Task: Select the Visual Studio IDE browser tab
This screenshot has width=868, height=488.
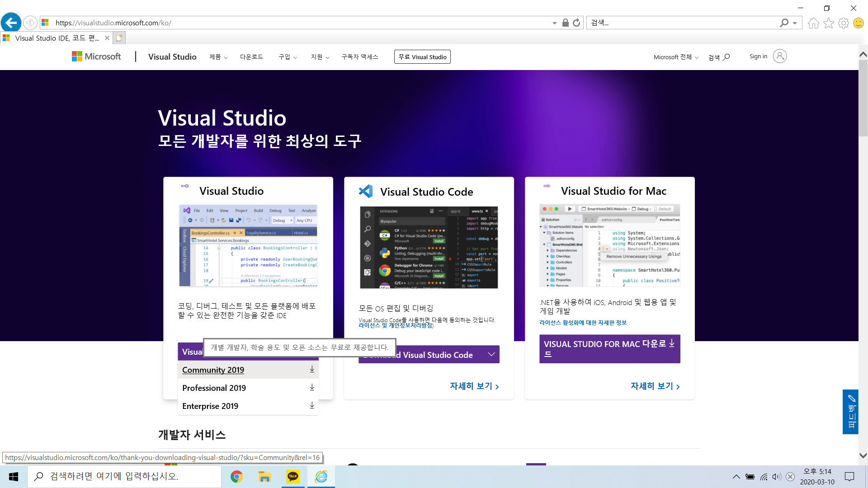Action: click(57, 38)
